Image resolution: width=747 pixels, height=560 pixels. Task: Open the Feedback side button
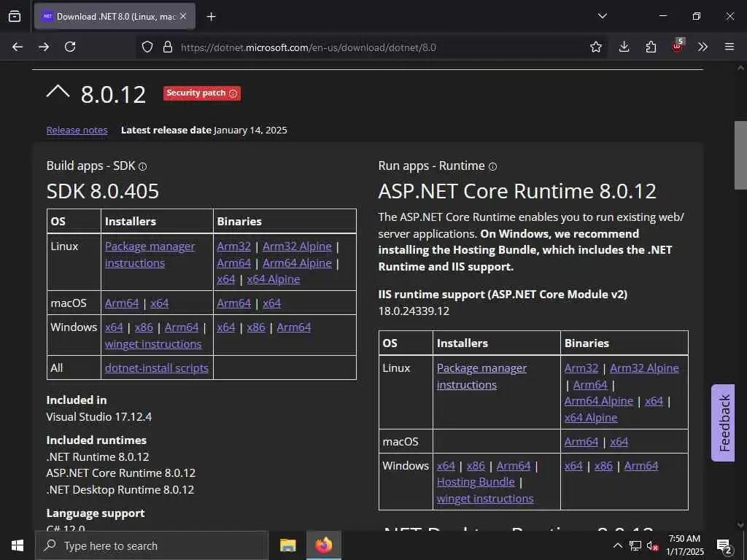pyautogui.click(x=723, y=423)
